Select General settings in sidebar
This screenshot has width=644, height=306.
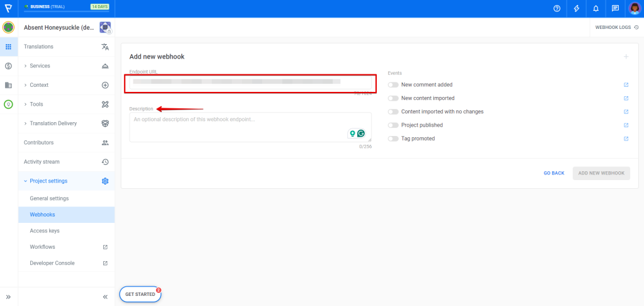click(x=49, y=198)
